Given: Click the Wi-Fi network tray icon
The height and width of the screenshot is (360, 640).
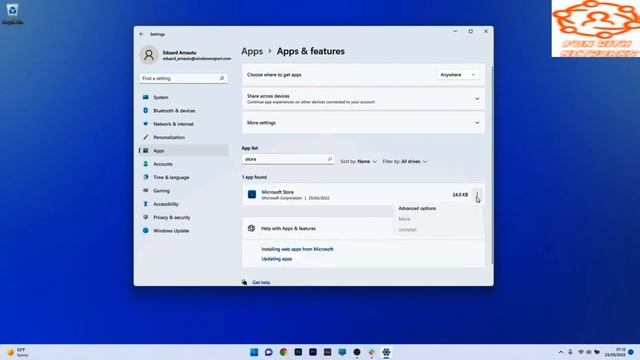Looking at the screenshot, I should click(580, 352).
